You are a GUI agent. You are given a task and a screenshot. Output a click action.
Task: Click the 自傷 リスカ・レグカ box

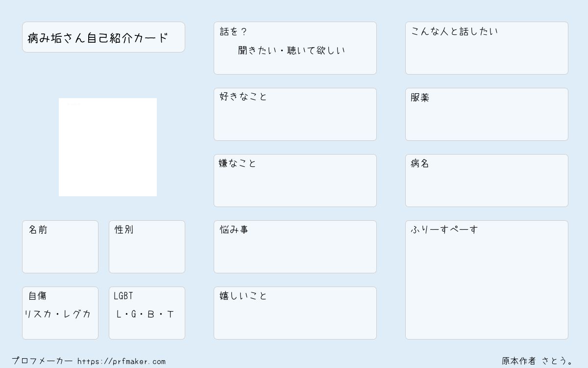[x=60, y=313]
